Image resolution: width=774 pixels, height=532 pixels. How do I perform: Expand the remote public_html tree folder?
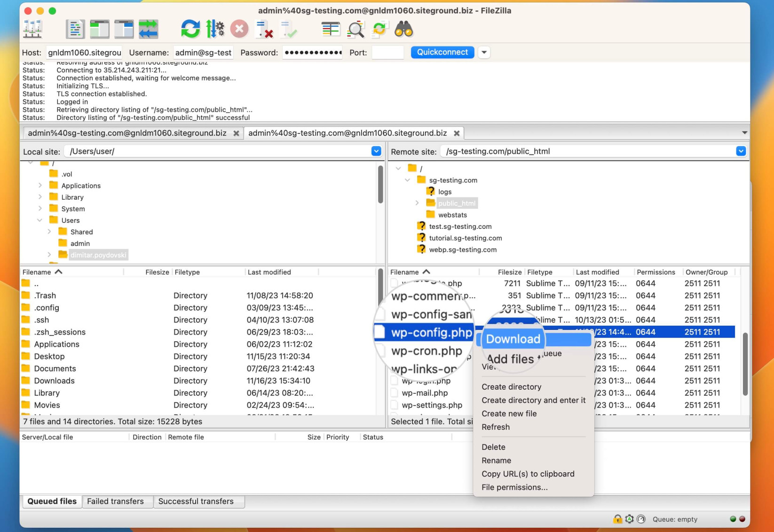pos(417,203)
